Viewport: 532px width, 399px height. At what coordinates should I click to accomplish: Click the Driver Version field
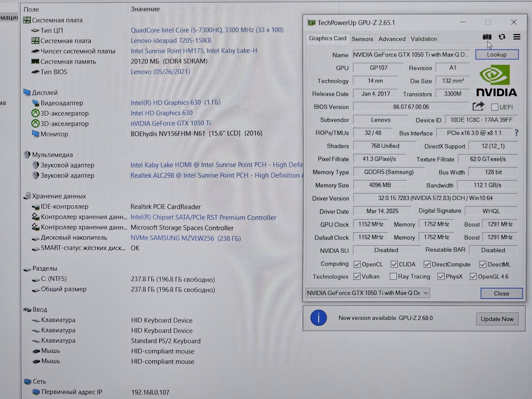coord(435,198)
